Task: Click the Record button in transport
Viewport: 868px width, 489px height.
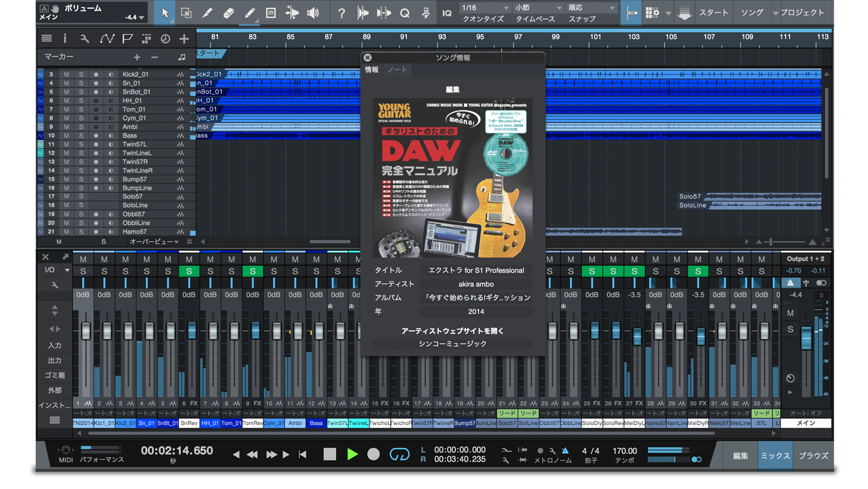Action: tap(373, 455)
